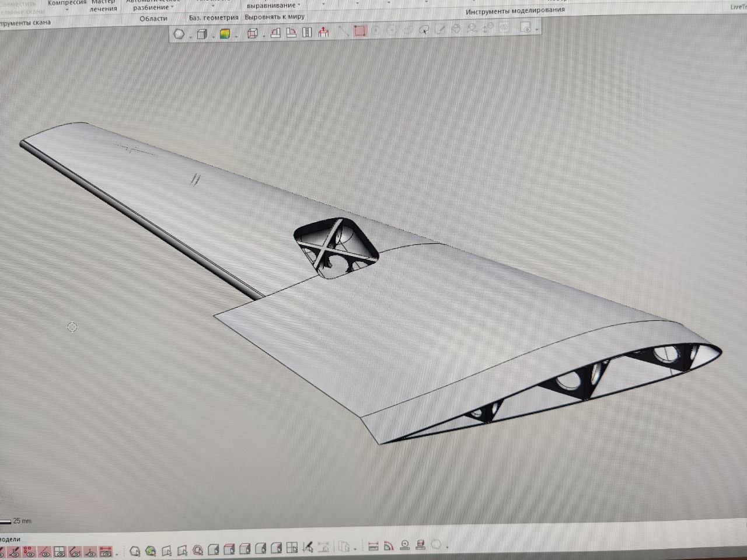Toggle visibility of dimensions eye icon
The height and width of the screenshot is (560, 747).
tap(105, 552)
